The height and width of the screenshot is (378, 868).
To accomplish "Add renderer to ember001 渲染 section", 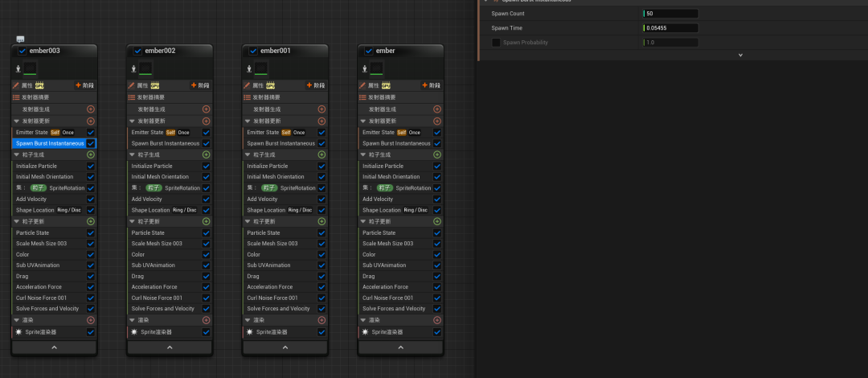I will point(321,320).
